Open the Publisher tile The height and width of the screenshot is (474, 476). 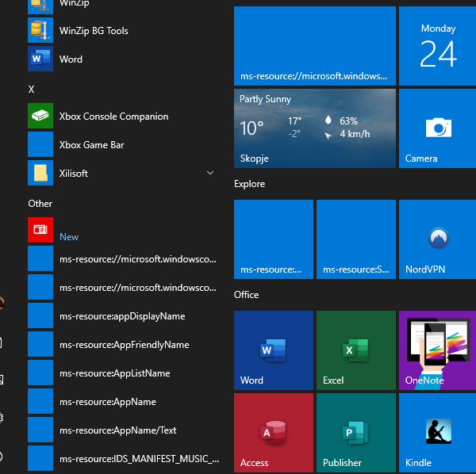(x=356, y=433)
